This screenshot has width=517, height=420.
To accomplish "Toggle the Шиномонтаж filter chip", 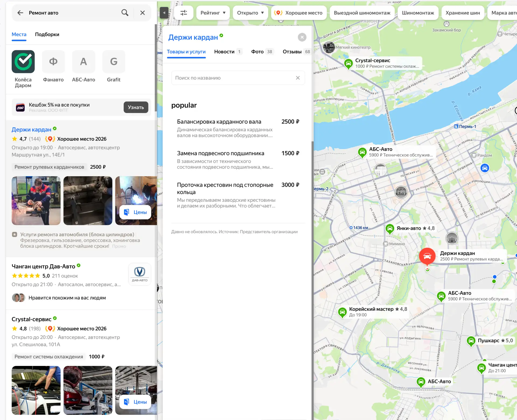I will coord(418,13).
